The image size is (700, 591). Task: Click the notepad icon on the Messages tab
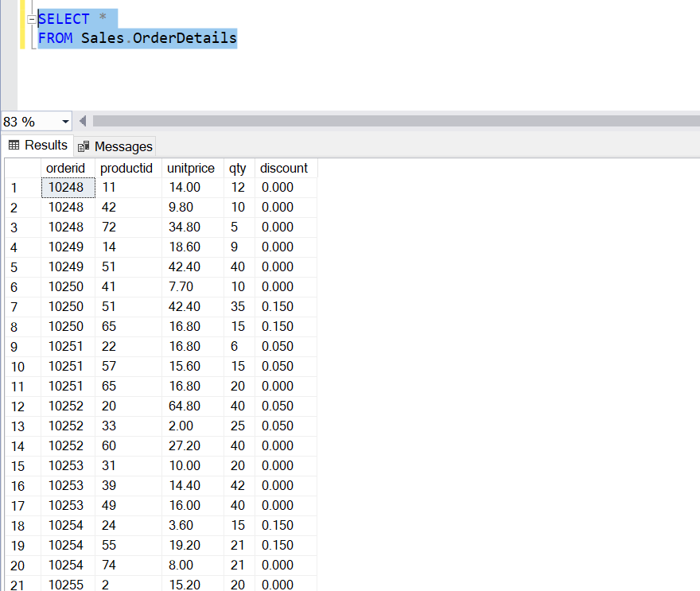(x=83, y=146)
